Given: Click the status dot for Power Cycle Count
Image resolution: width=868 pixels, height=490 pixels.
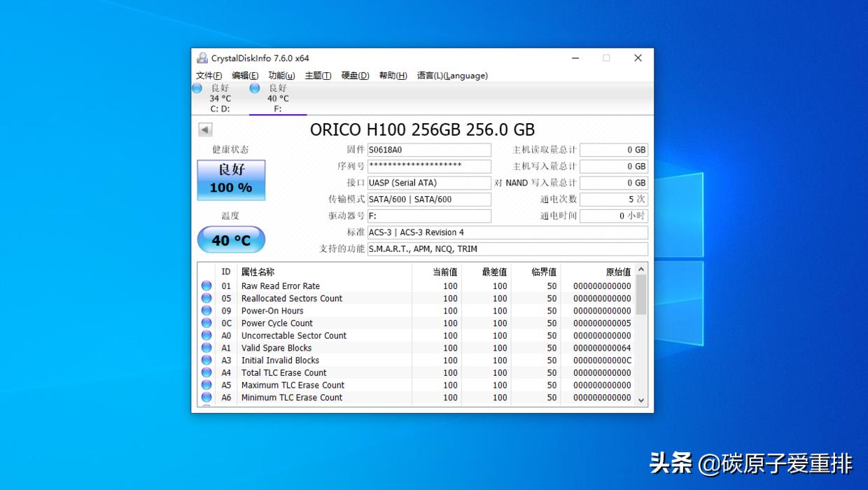Looking at the screenshot, I should pyautogui.click(x=206, y=323).
